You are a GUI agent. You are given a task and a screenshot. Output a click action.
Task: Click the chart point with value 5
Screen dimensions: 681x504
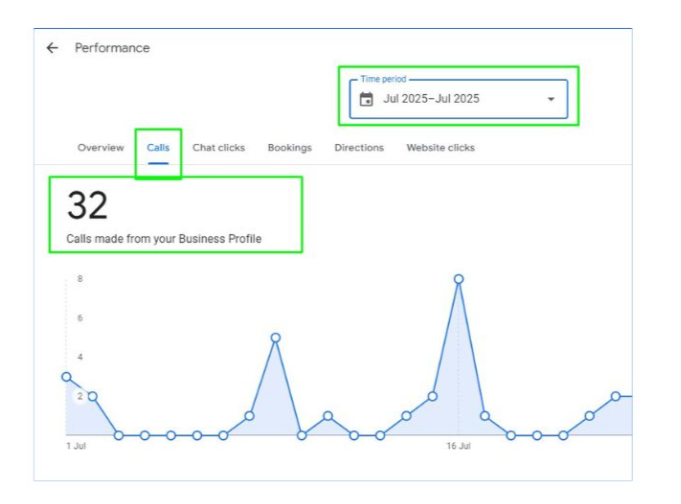click(275, 338)
